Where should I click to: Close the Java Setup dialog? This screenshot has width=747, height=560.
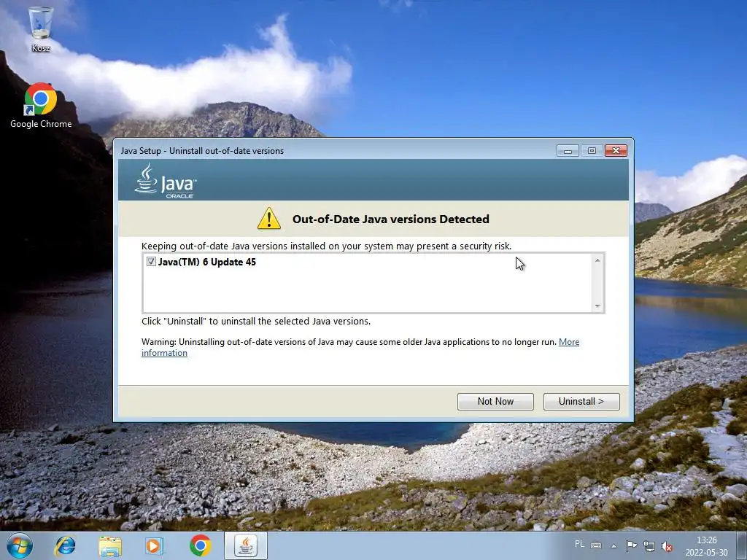click(x=616, y=150)
